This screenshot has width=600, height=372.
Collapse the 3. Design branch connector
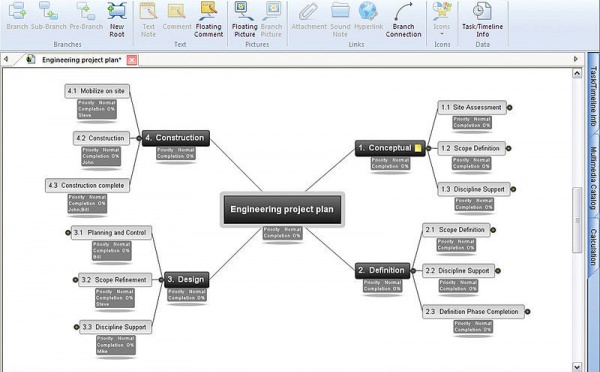161,280
